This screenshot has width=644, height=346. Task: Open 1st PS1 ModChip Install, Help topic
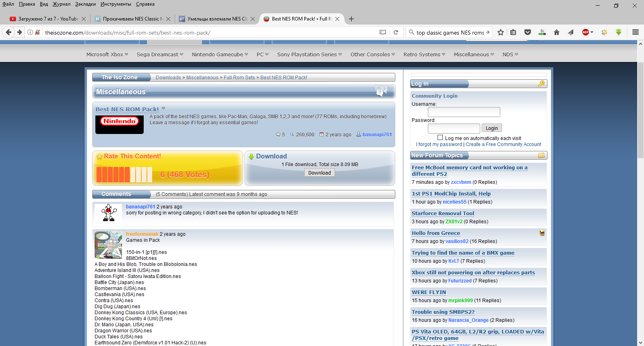(x=451, y=194)
